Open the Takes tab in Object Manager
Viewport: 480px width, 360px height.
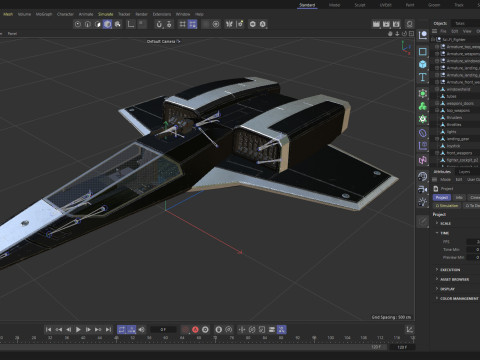point(460,23)
